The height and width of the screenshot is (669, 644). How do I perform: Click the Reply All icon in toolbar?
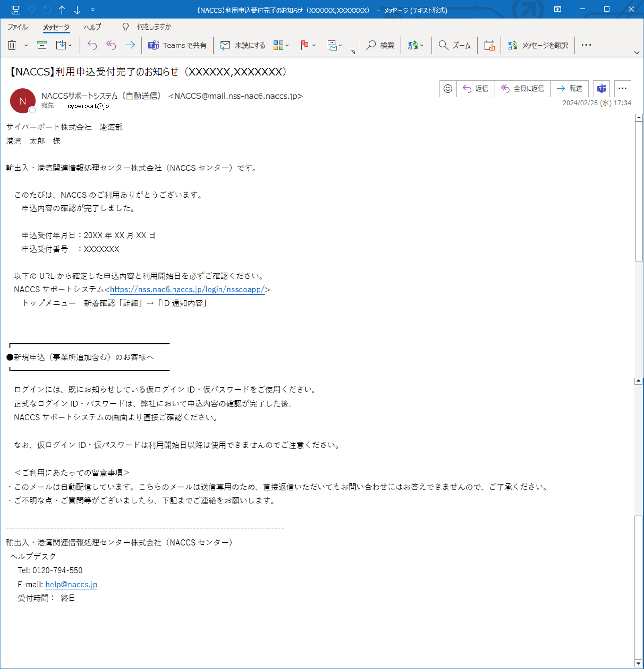[x=111, y=45]
